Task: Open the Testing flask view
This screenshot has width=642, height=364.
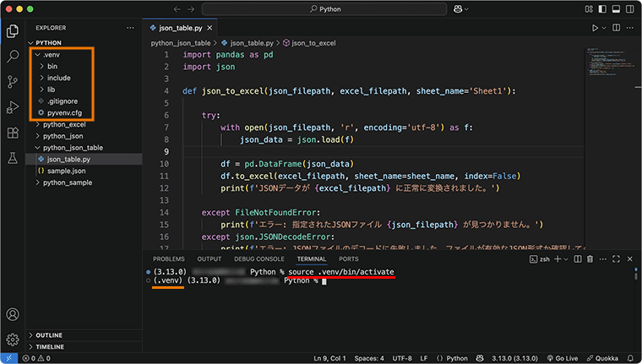Action: point(13,158)
